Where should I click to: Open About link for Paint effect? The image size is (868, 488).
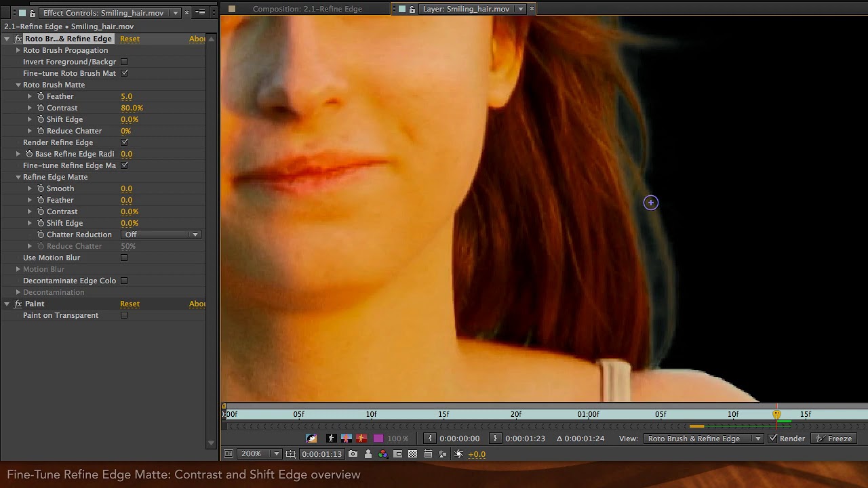coord(197,304)
